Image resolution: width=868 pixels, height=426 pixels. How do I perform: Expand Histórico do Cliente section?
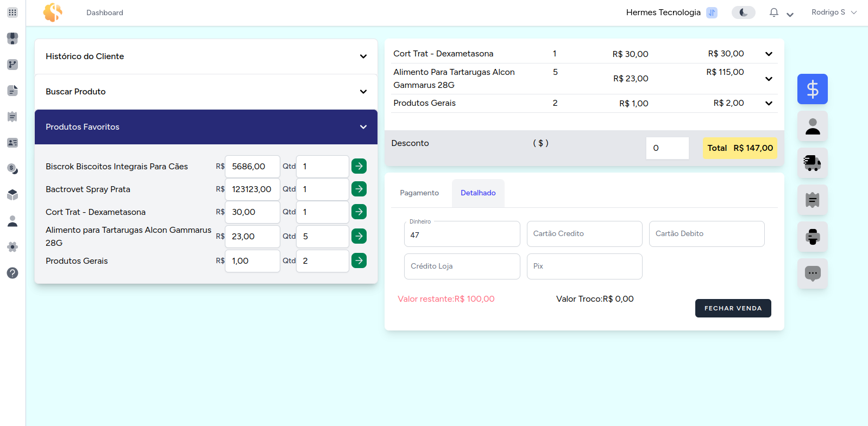206,56
